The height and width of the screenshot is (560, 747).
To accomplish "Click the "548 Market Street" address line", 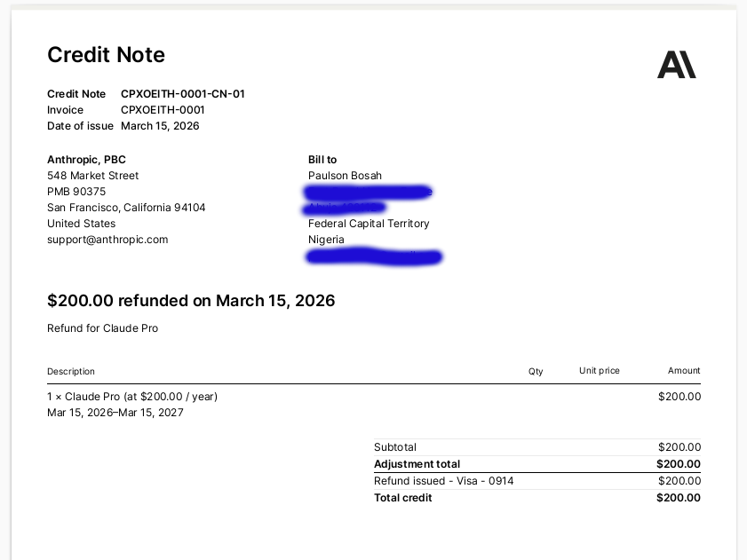I will pos(92,176).
